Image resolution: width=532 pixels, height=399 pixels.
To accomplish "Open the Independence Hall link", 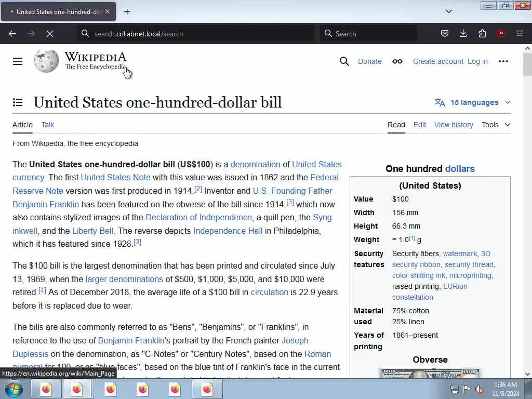I will [x=228, y=231].
